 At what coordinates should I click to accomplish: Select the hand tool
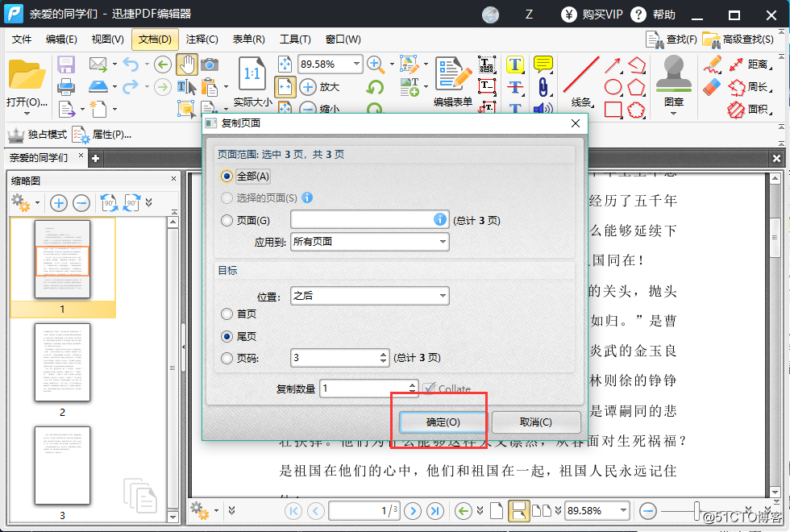click(187, 64)
